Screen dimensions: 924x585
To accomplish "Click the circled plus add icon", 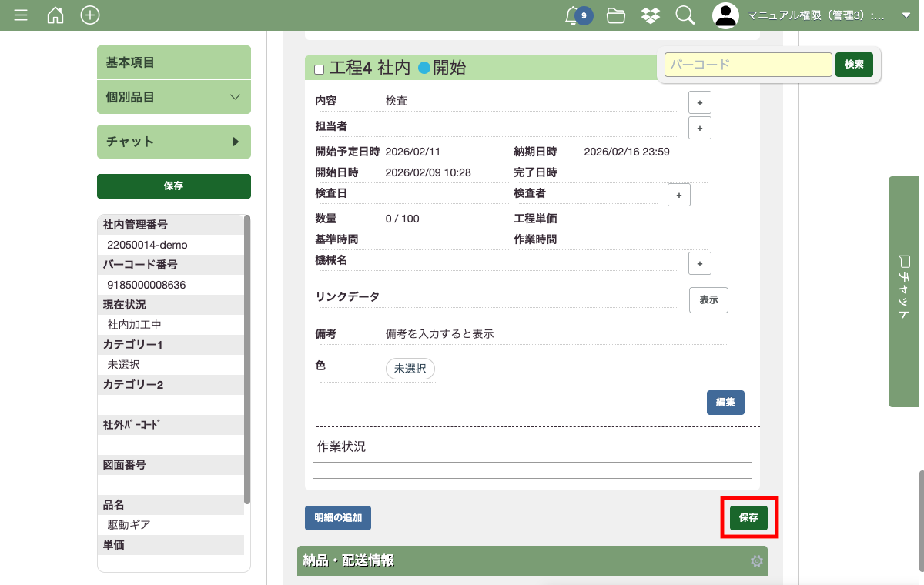I will click(90, 15).
